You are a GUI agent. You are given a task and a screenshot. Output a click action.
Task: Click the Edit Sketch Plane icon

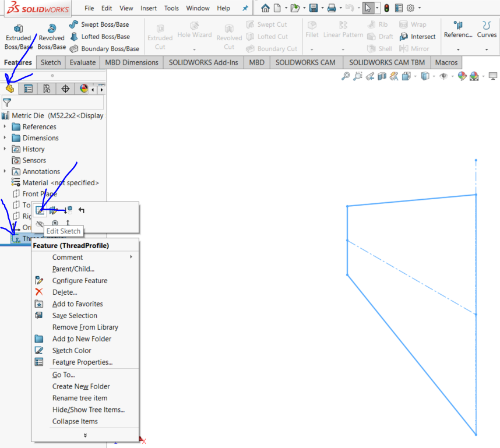[x=53, y=210]
